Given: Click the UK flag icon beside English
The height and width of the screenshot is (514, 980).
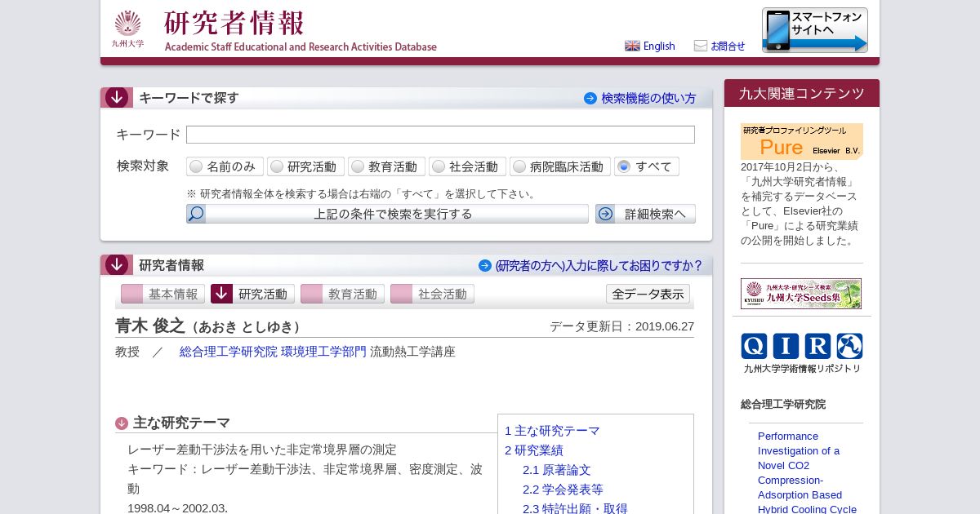Looking at the screenshot, I should coord(632,46).
